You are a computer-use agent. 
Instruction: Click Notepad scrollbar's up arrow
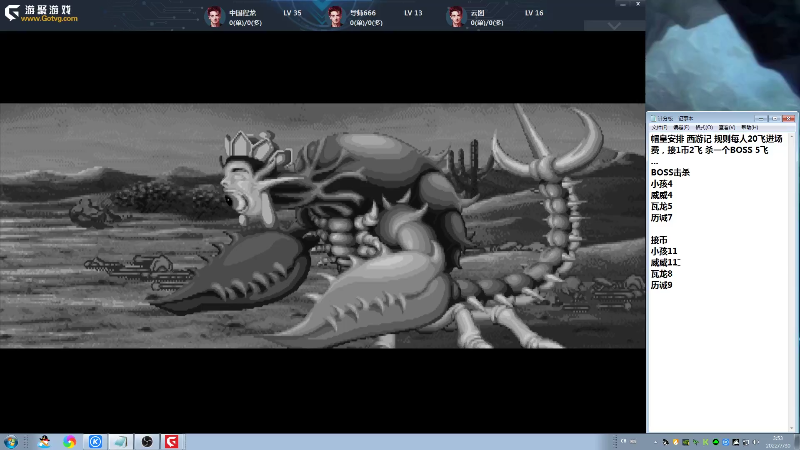(792, 137)
